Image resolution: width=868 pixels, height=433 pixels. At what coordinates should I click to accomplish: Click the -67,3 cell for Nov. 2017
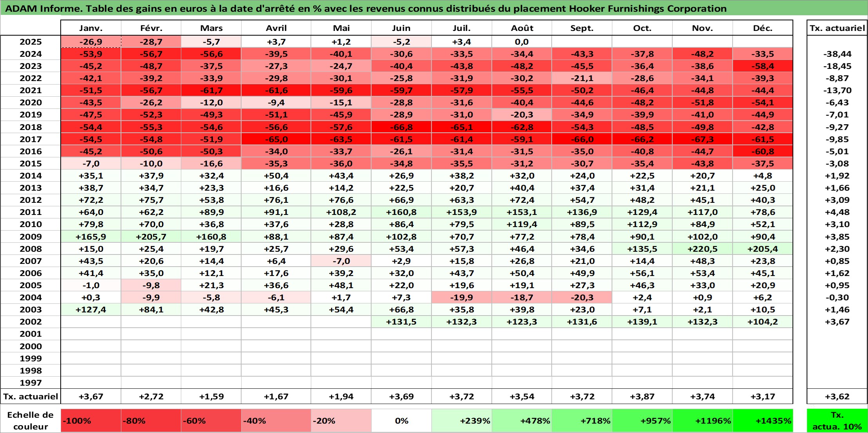(702, 139)
